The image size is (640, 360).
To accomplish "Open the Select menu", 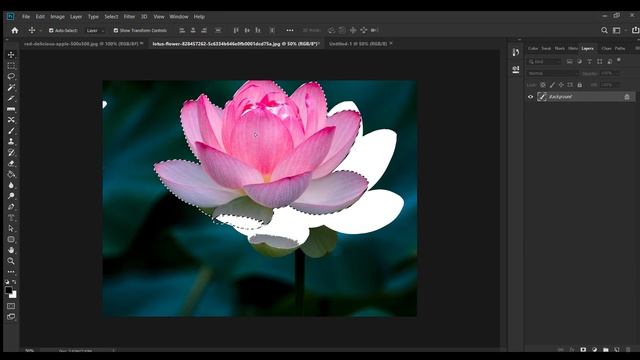I will pos(111,17).
